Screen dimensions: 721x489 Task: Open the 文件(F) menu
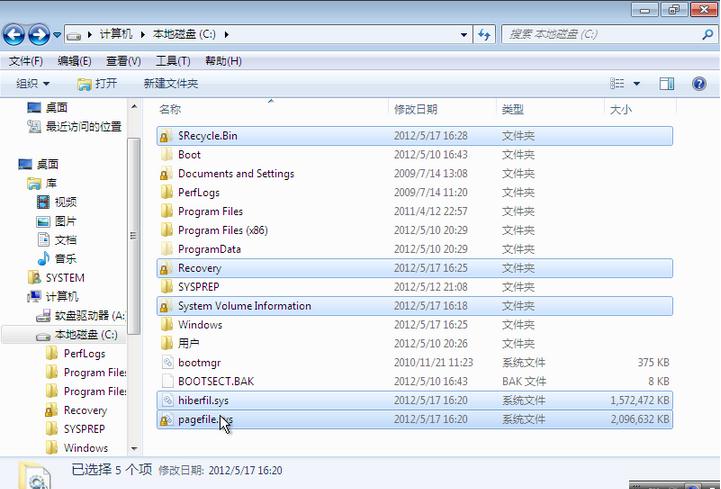pos(26,61)
